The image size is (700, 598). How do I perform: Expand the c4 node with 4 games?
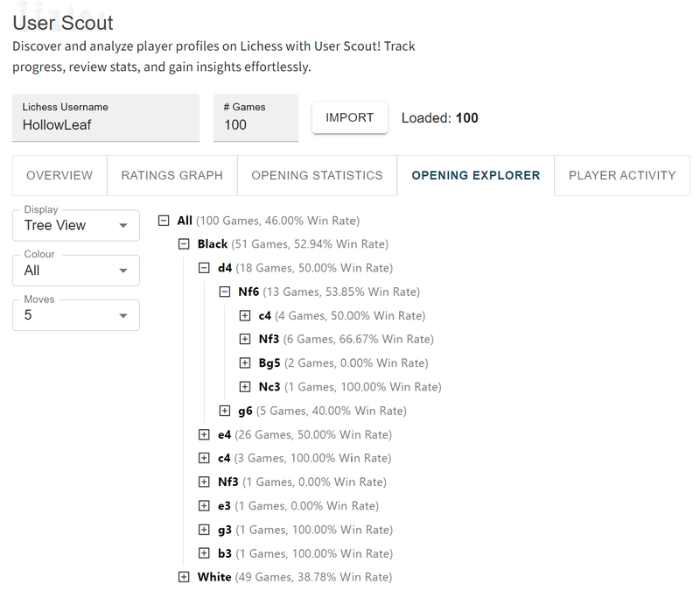pos(245,315)
